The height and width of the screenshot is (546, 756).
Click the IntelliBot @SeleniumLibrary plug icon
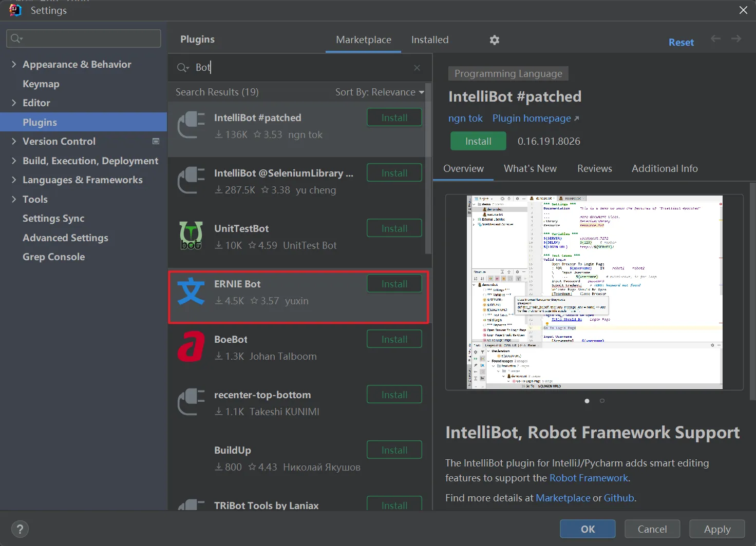click(x=191, y=181)
